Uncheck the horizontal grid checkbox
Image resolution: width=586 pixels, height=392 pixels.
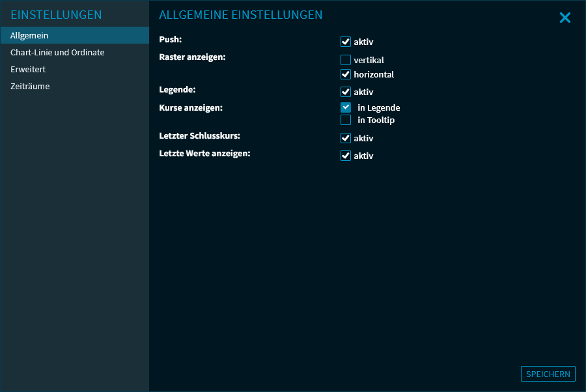pos(346,74)
